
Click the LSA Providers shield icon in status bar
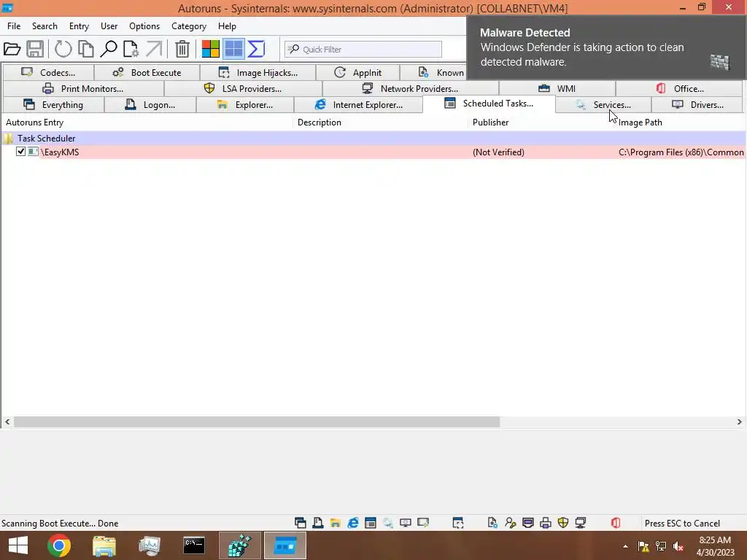563,523
